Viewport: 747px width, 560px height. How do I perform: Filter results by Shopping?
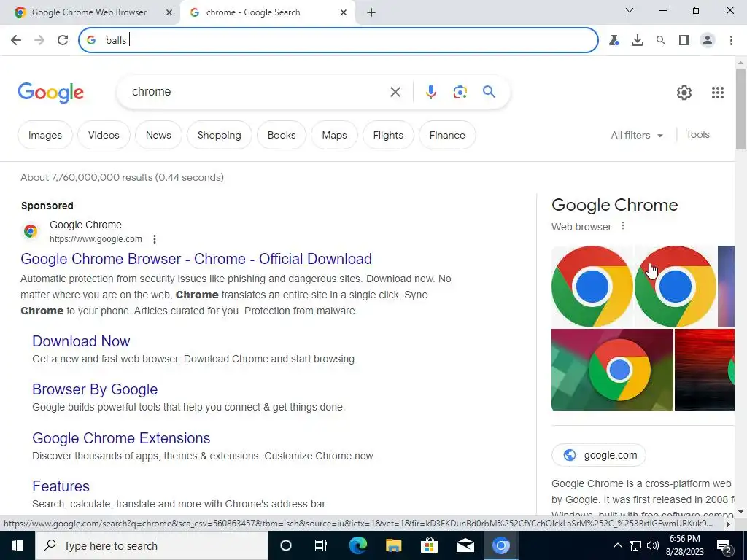219,135
